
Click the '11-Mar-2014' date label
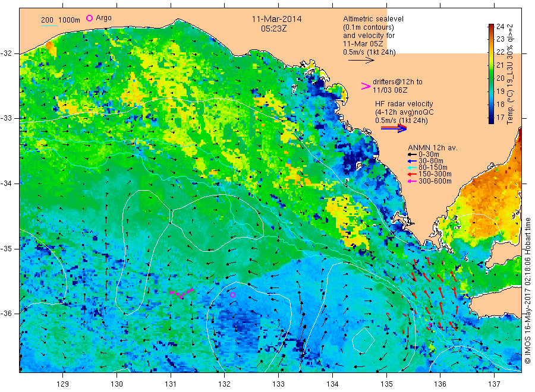coord(276,19)
